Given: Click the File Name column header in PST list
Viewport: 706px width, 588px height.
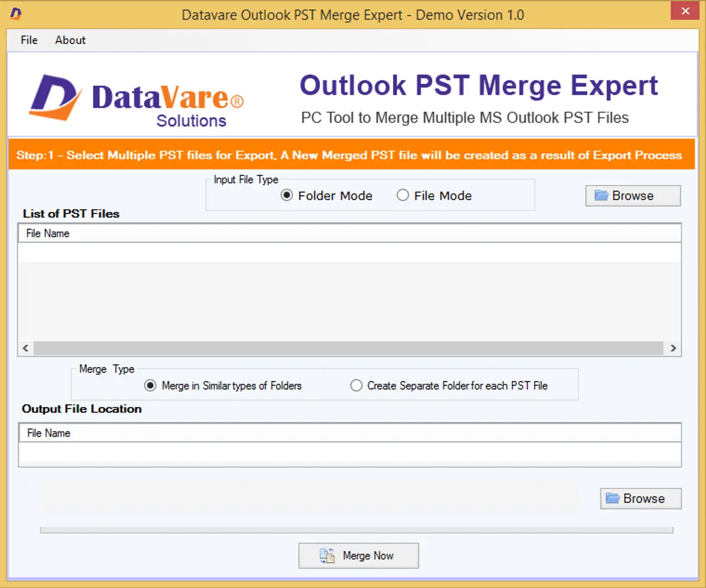Looking at the screenshot, I should (x=48, y=233).
